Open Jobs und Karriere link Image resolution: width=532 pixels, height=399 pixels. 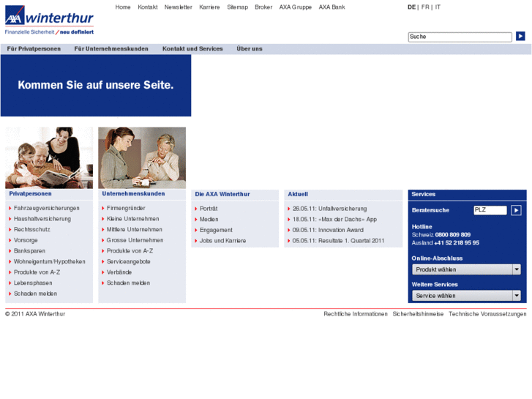click(222, 241)
